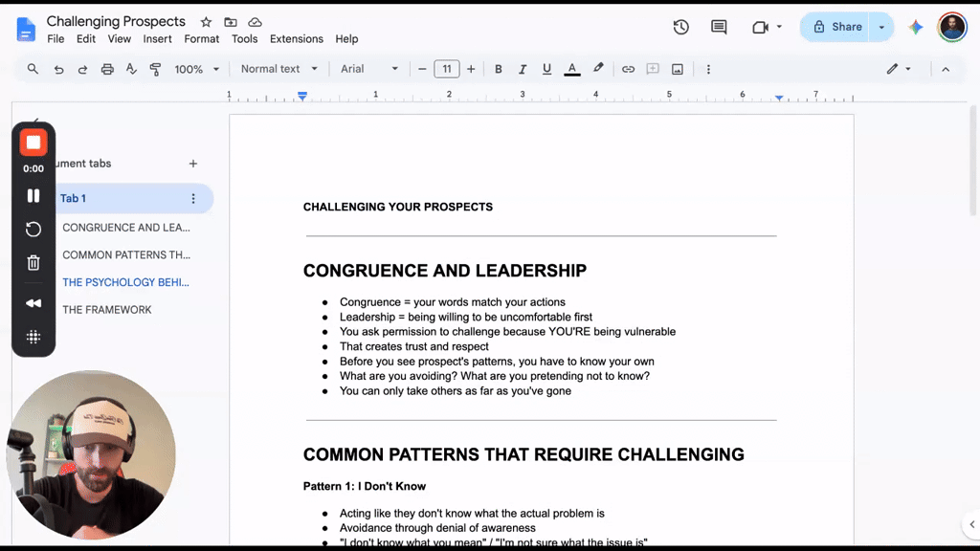Click the webcam bubble thumbnail
Viewport: 980px width, 551px height.
91,454
